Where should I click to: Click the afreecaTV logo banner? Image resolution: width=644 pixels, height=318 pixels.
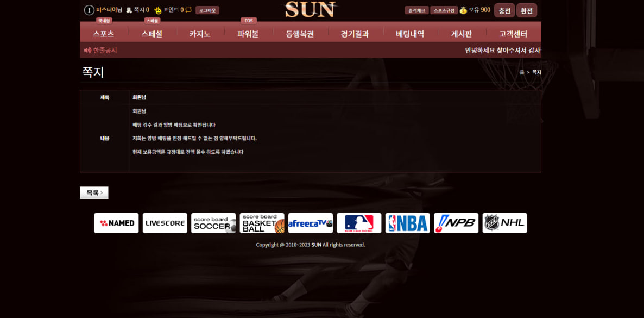tap(311, 223)
